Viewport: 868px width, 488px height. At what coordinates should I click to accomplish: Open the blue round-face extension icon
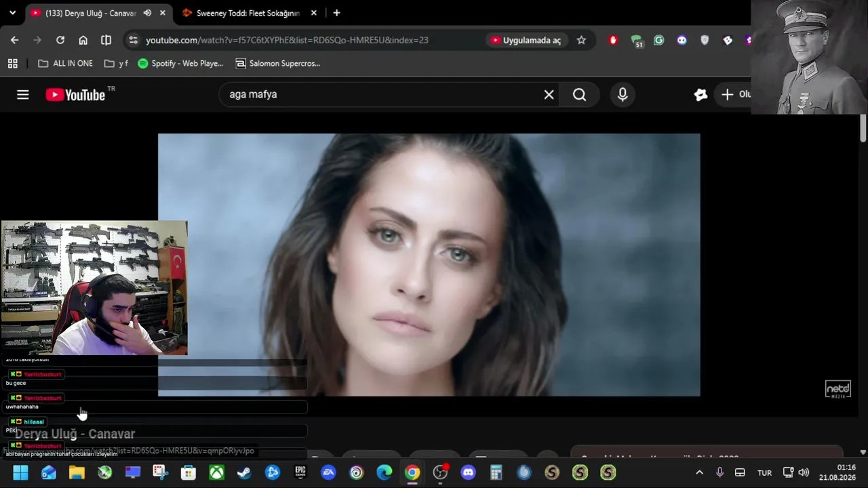682,40
